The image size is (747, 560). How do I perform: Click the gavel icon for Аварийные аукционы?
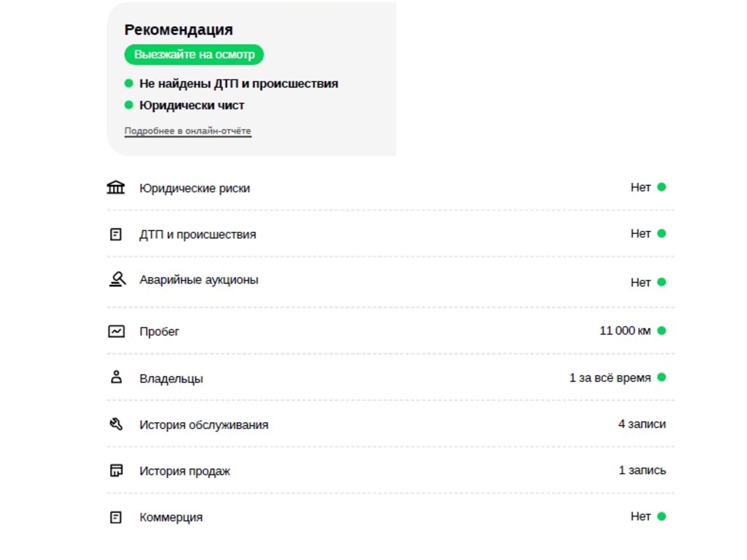tap(117, 279)
